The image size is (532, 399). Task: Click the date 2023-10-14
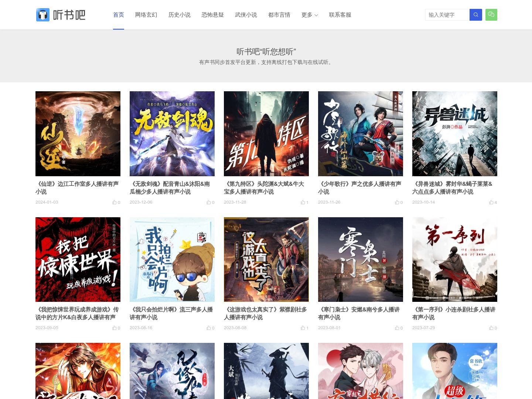tap(423, 202)
